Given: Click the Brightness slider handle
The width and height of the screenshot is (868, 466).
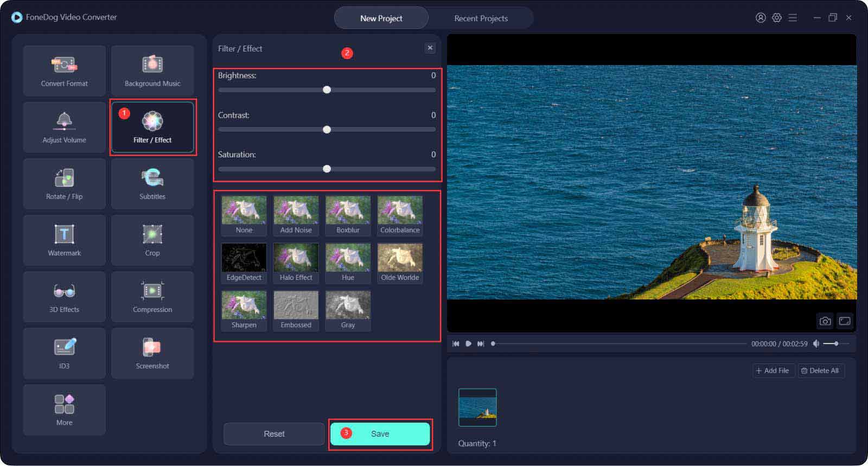Looking at the screenshot, I should (x=327, y=90).
